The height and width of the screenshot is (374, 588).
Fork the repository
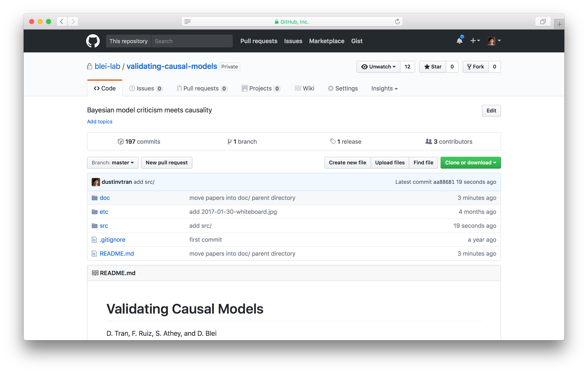point(475,67)
